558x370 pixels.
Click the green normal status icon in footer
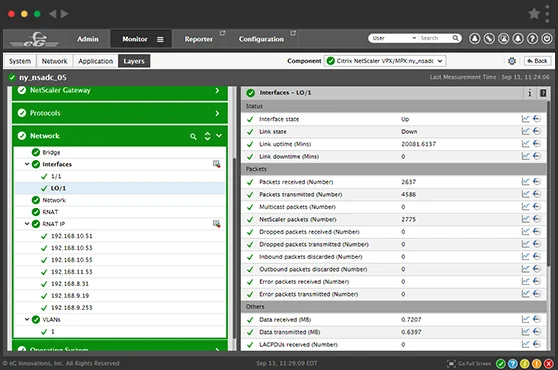[x=501, y=364]
